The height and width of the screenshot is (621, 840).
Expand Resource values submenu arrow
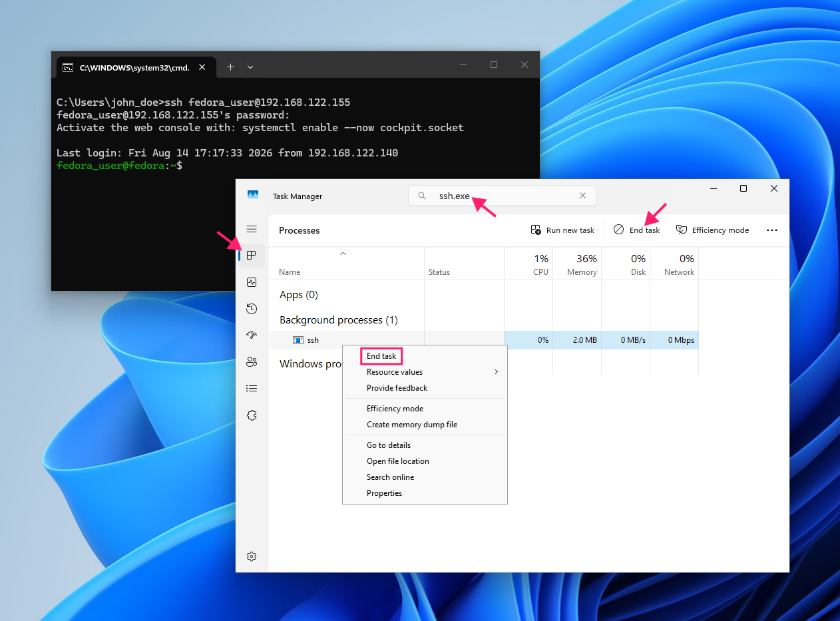coord(496,372)
